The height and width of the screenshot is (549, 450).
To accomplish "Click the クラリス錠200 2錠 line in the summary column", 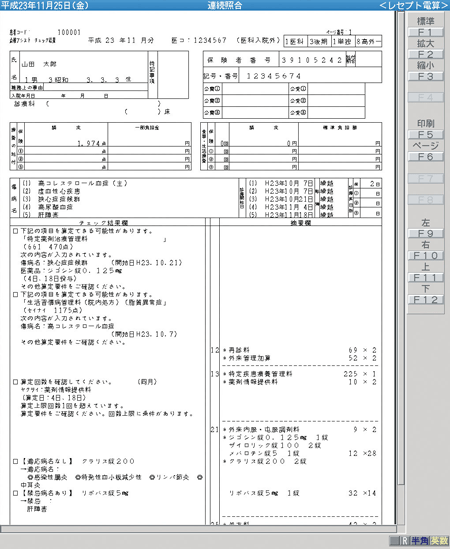I will click(265, 461).
